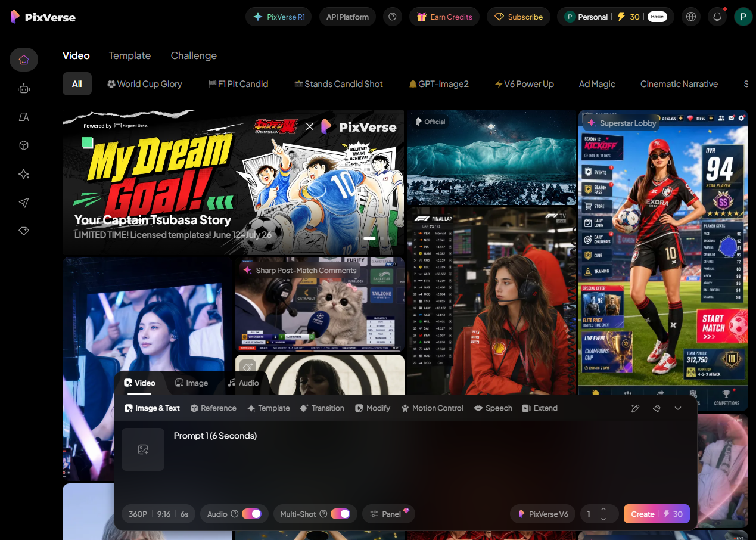Select Transition mode
Image resolution: width=756 pixels, height=540 pixels.
pyautogui.click(x=322, y=408)
